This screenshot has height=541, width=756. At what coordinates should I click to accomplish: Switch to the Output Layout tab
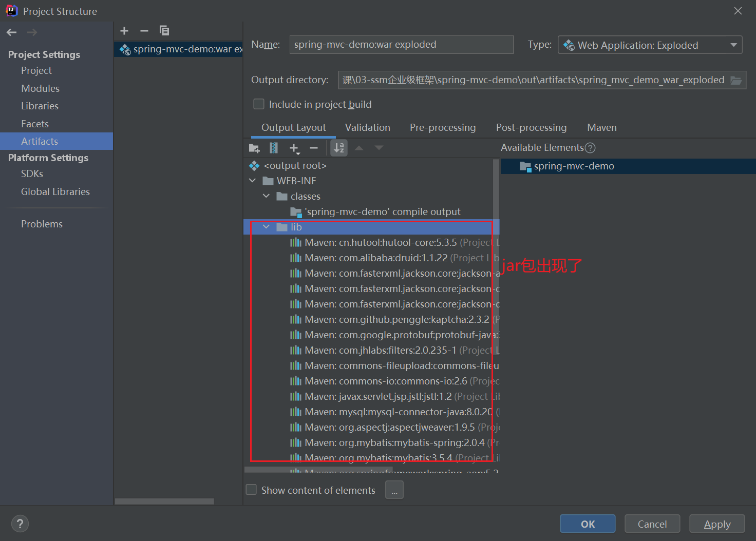coord(293,127)
